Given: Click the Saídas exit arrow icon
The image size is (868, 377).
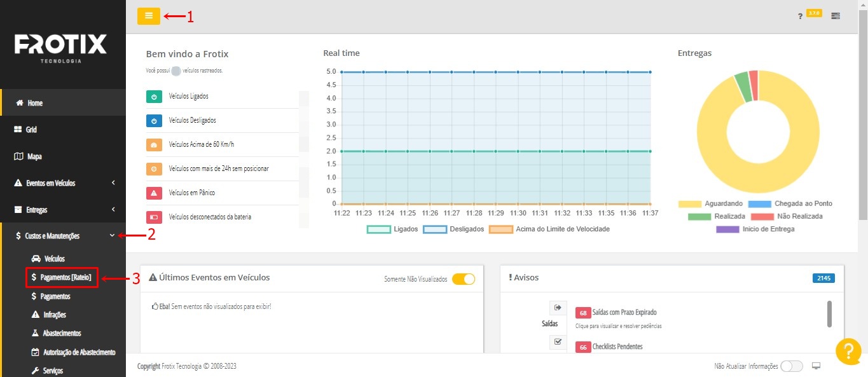Looking at the screenshot, I should pyautogui.click(x=558, y=308).
